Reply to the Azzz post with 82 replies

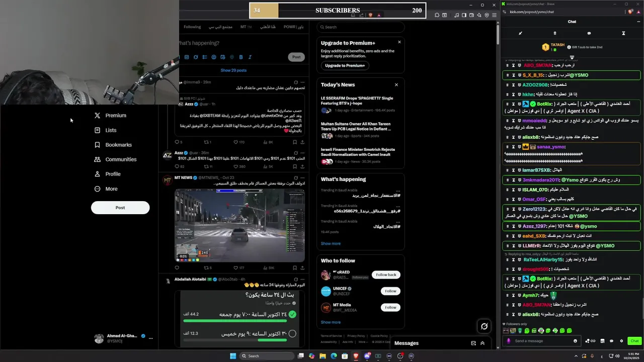[179, 166]
